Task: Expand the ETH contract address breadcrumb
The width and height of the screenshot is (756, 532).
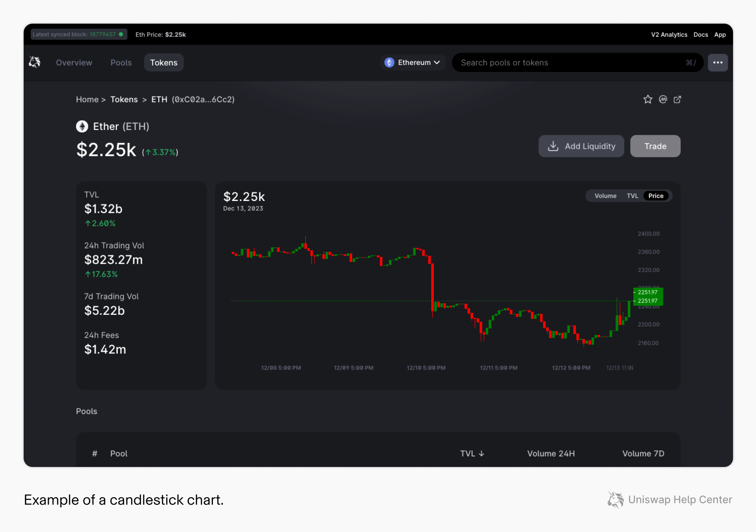Action: click(x=203, y=99)
